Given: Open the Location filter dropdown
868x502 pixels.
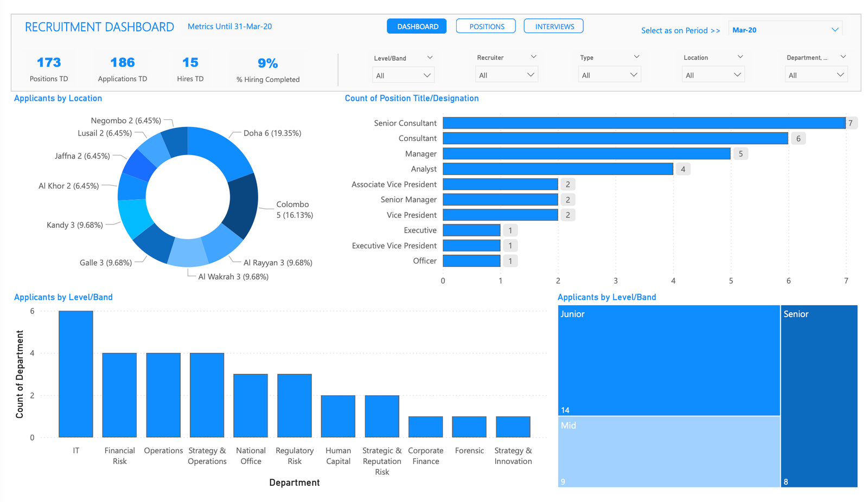Looking at the screenshot, I should [x=712, y=74].
